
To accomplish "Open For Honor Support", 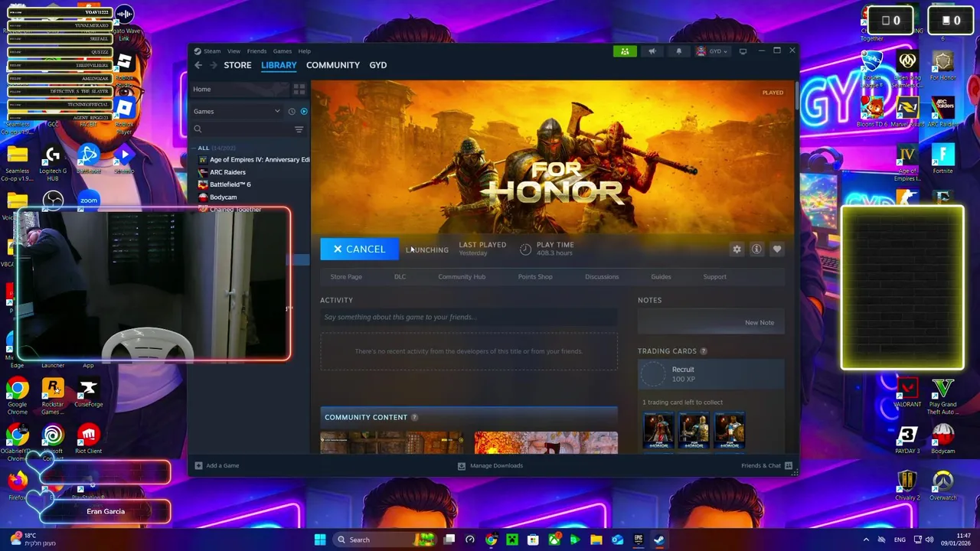I will pyautogui.click(x=714, y=276).
